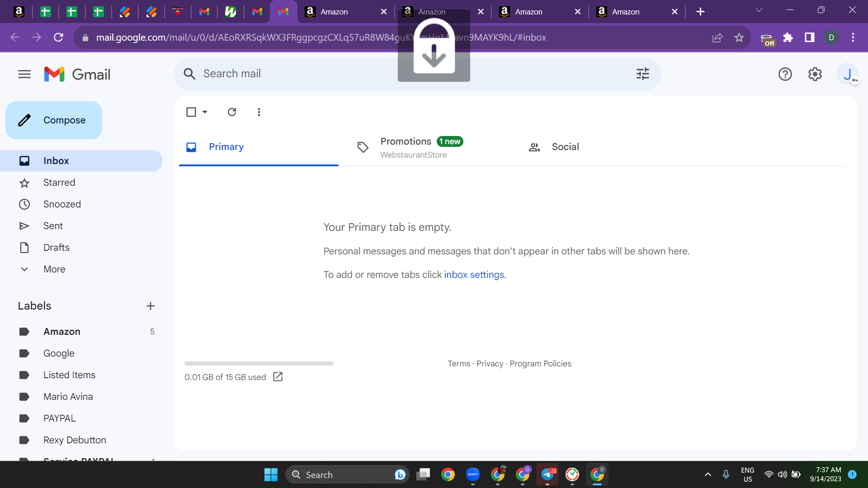Open Google account avatar menu
The image size is (868, 488).
[848, 74]
